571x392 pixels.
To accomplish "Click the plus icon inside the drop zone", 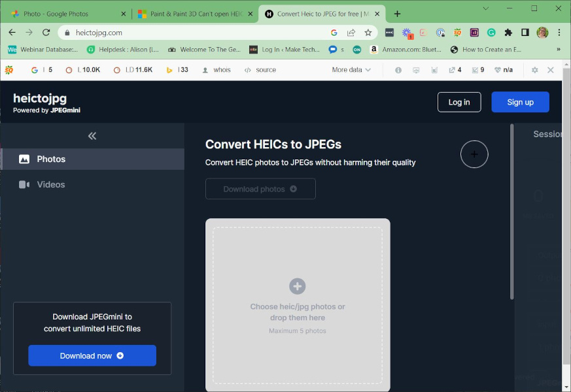I will pos(297,286).
